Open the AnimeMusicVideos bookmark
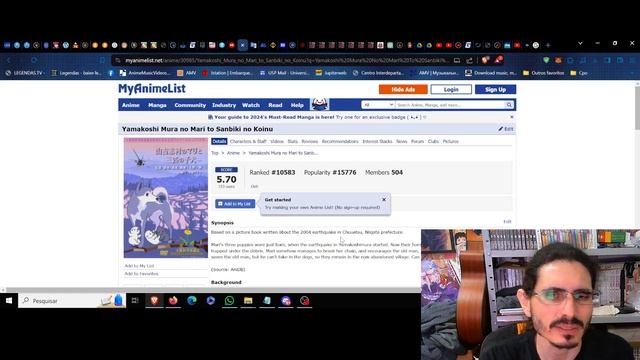 pos(144,73)
